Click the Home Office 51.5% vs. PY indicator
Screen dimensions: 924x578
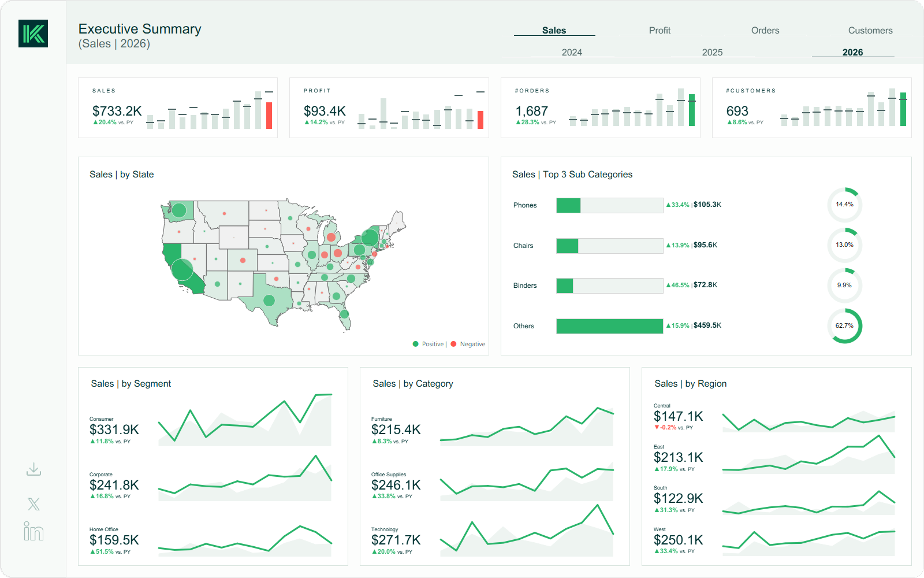click(x=110, y=552)
